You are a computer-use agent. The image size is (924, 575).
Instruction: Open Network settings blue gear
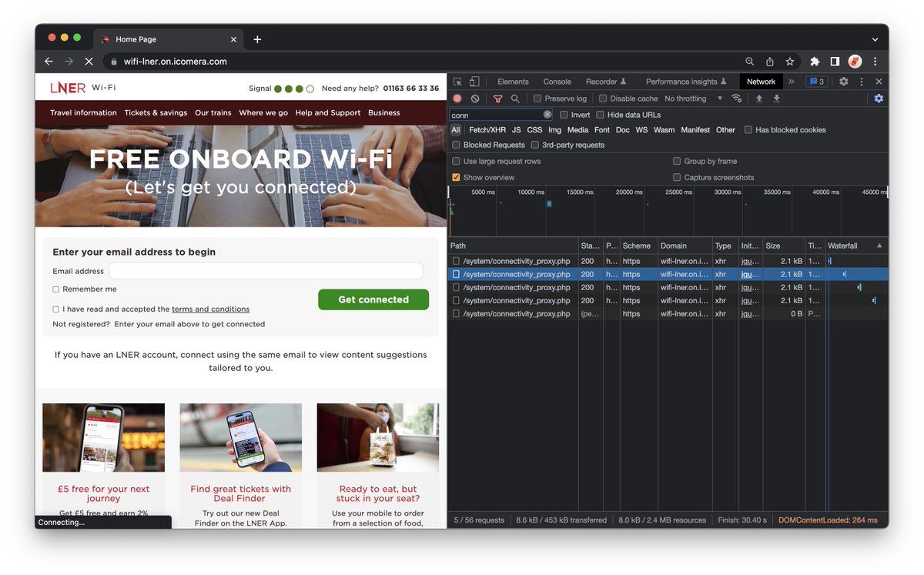coord(879,99)
